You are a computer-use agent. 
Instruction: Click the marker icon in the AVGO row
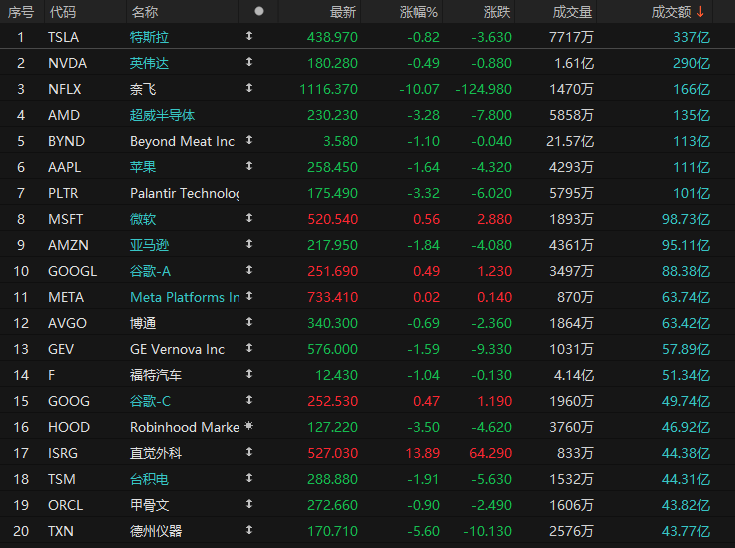click(x=249, y=322)
